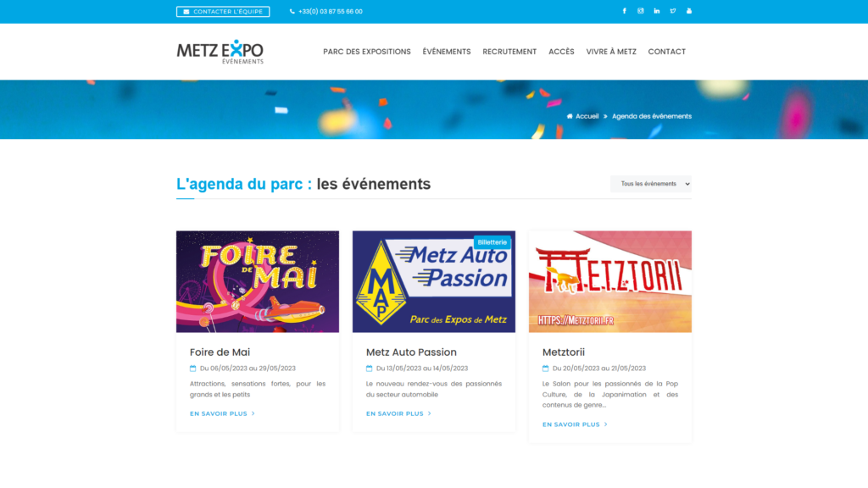
Task: Click the Metz Expo Événements logo
Action: coord(220,52)
